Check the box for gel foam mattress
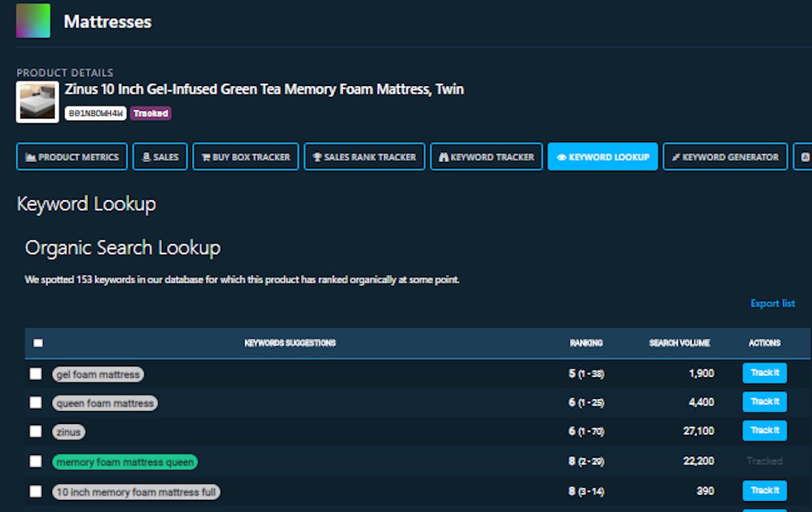812x512 pixels. [36, 374]
